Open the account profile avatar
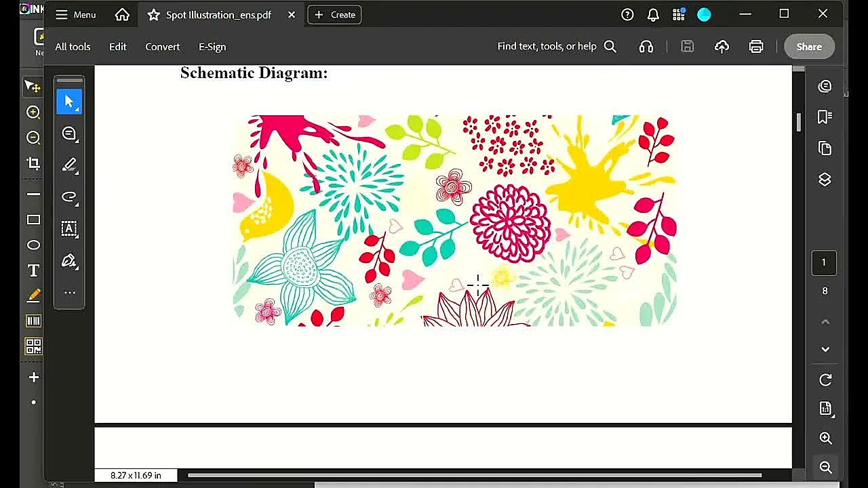This screenshot has height=488, width=868. click(x=704, y=14)
